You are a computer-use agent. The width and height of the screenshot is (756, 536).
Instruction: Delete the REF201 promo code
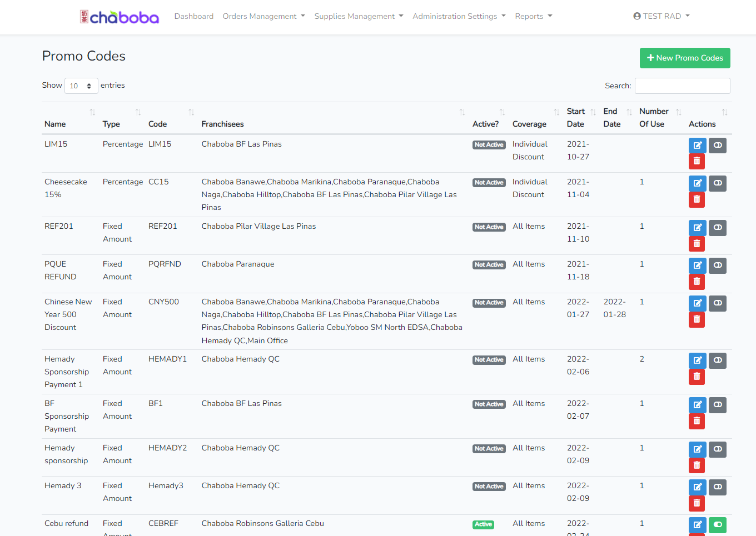click(x=697, y=243)
